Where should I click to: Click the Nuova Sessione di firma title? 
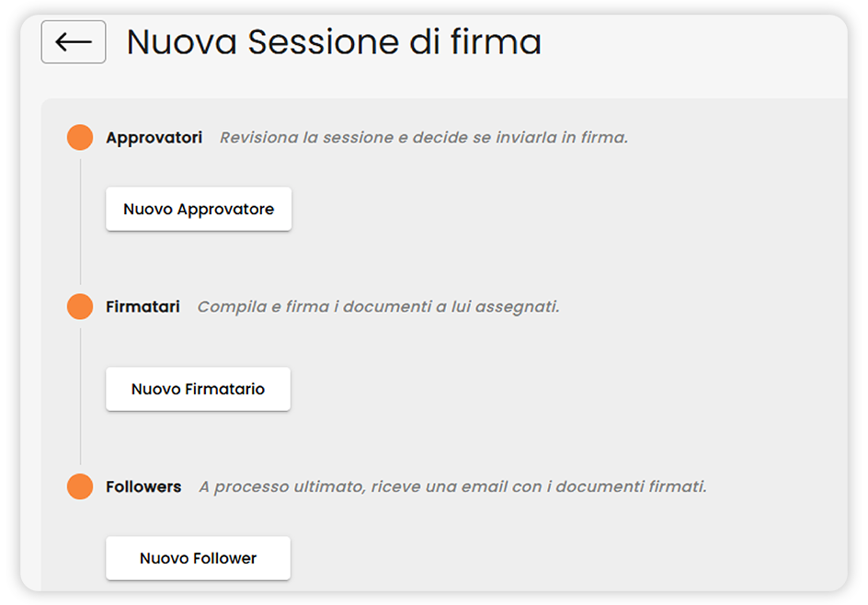pyautogui.click(x=333, y=41)
